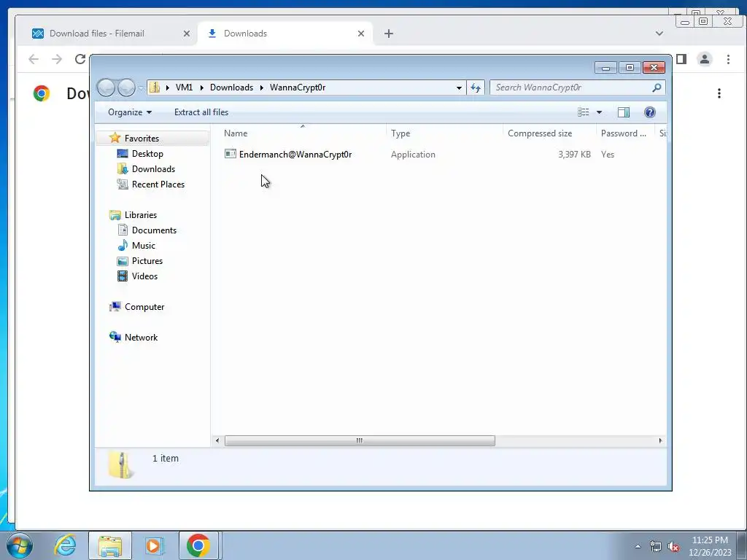Open the view options dropdown arrow
The height and width of the screenshot is (560, 747).
[599, 112]
